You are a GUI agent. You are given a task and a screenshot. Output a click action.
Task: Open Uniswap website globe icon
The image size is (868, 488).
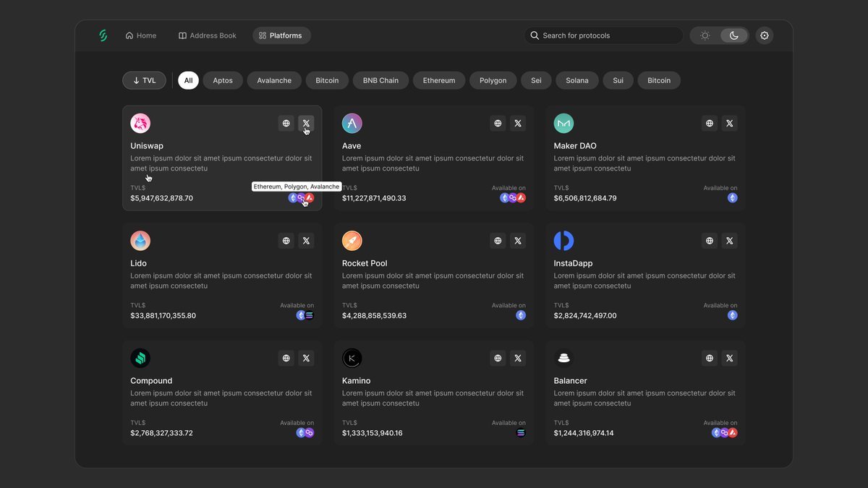(286, 124)
